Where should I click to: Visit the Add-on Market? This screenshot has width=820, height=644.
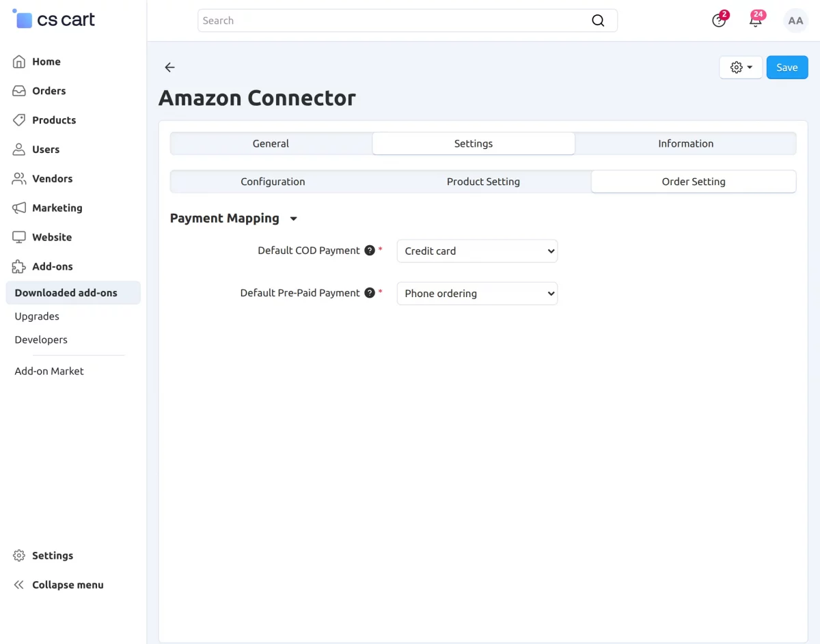49,372
